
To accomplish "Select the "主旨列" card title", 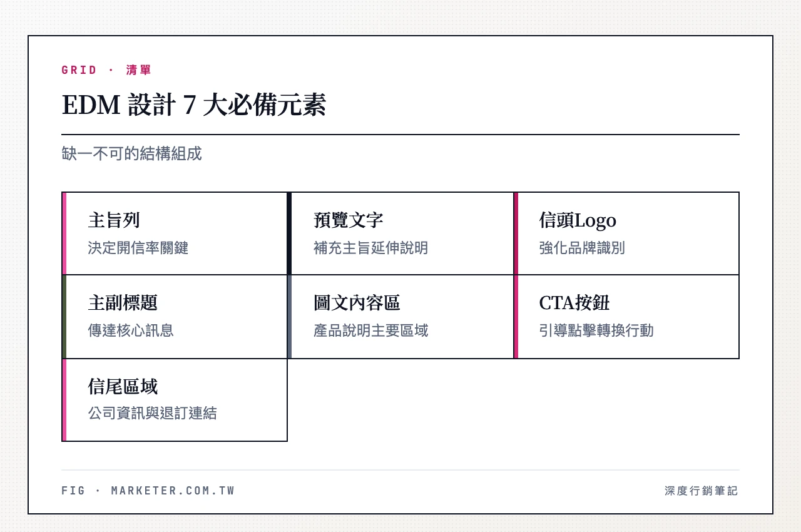I will tap(114, 220).
